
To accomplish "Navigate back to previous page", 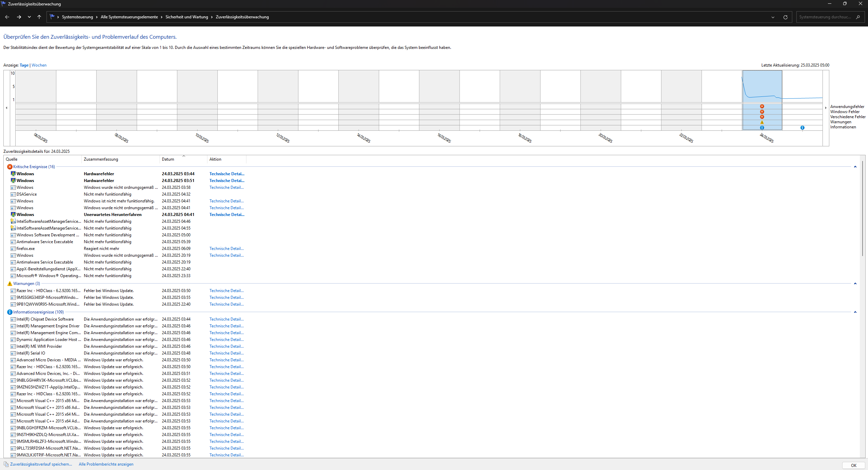I will click(x=7, y=17).
